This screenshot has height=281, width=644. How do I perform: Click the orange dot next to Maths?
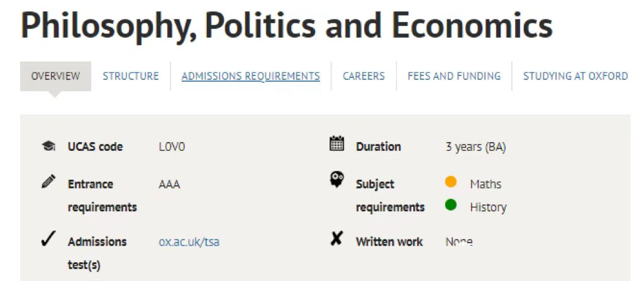coord(450,182)
